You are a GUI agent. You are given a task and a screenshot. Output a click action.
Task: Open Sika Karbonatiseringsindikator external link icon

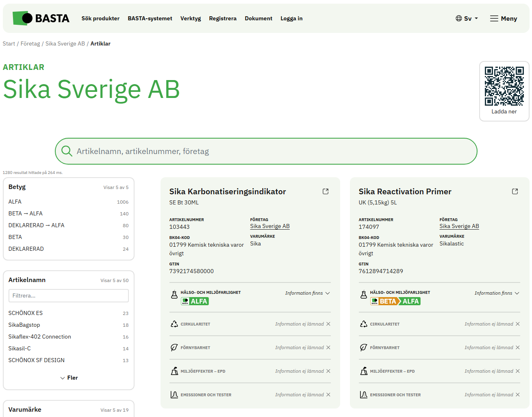click(x=326, y=191)
